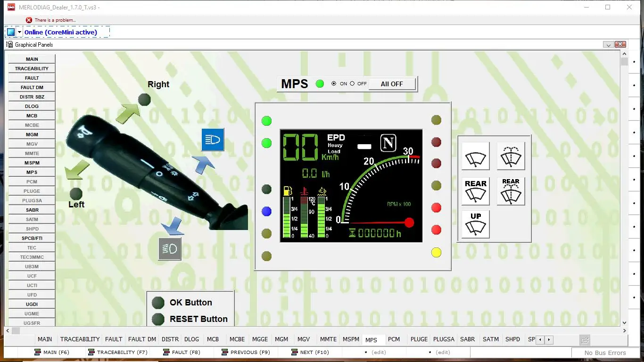The image size is (644, 362).
Task: Switch to the MSPM bottom tab
Action: [x=351, y=339]
